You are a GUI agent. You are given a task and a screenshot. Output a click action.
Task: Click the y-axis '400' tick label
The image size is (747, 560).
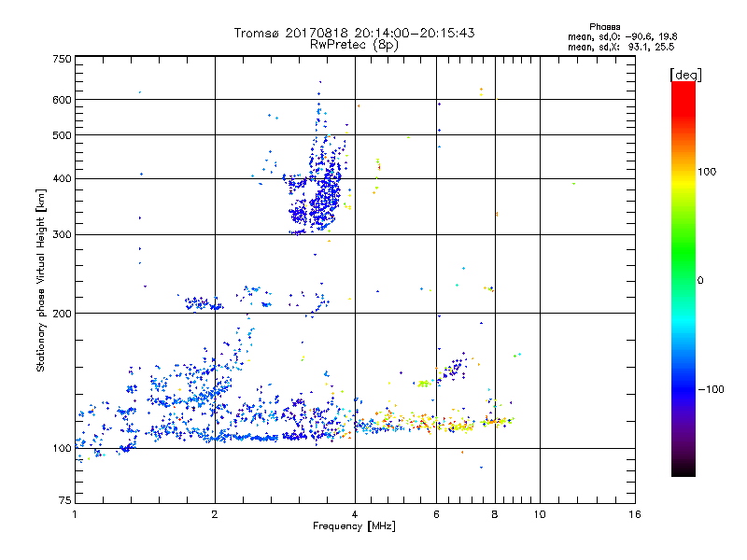[62, 179]
